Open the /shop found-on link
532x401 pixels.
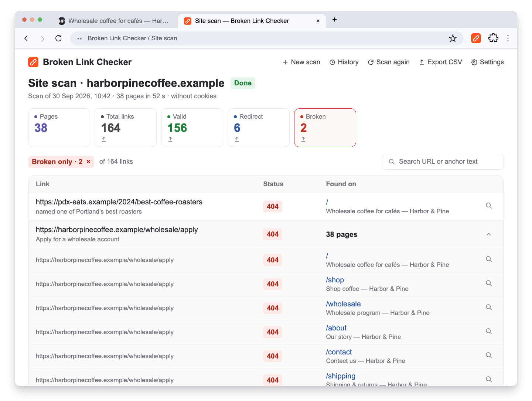tap(335, 280)
